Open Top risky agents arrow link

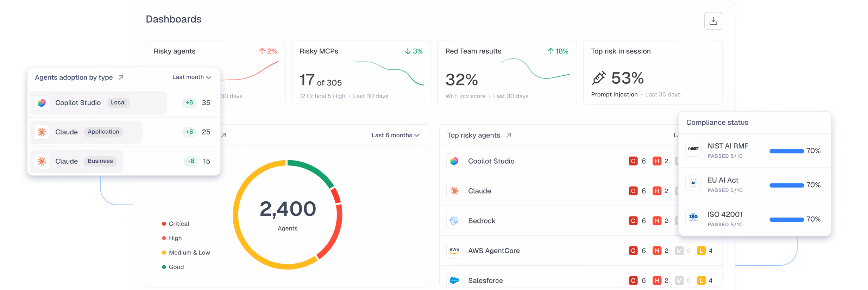(x=509, y=135)
